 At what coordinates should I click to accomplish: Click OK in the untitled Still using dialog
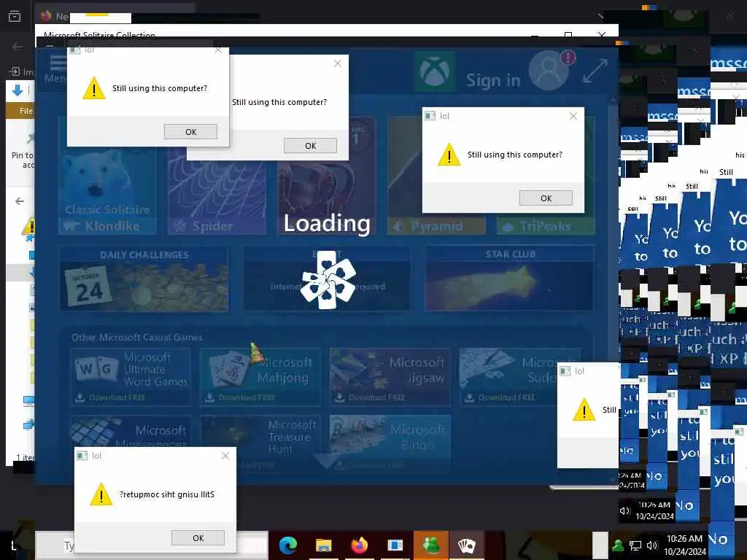310,146
